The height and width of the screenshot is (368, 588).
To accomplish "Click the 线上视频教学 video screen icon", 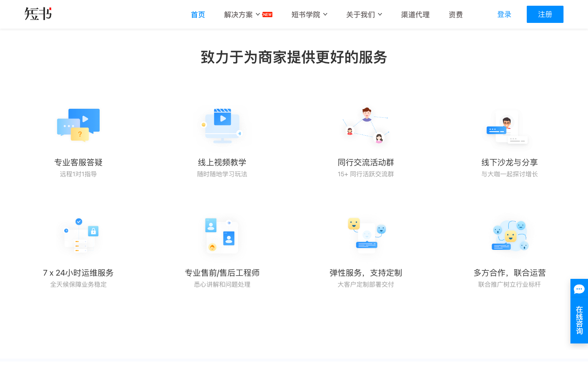I will [x=222, y=125].
